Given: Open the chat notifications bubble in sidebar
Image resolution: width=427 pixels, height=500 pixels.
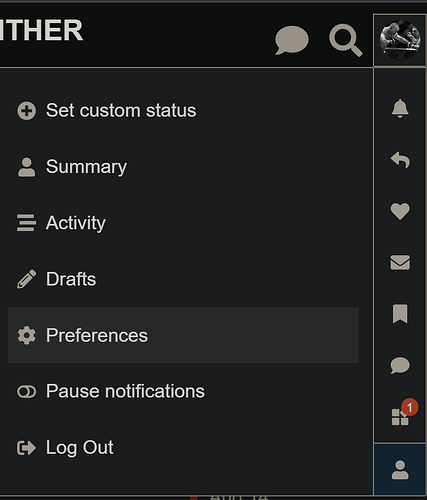Looking at the screenshot, I should pyautogui.click(x=400, y=365).
